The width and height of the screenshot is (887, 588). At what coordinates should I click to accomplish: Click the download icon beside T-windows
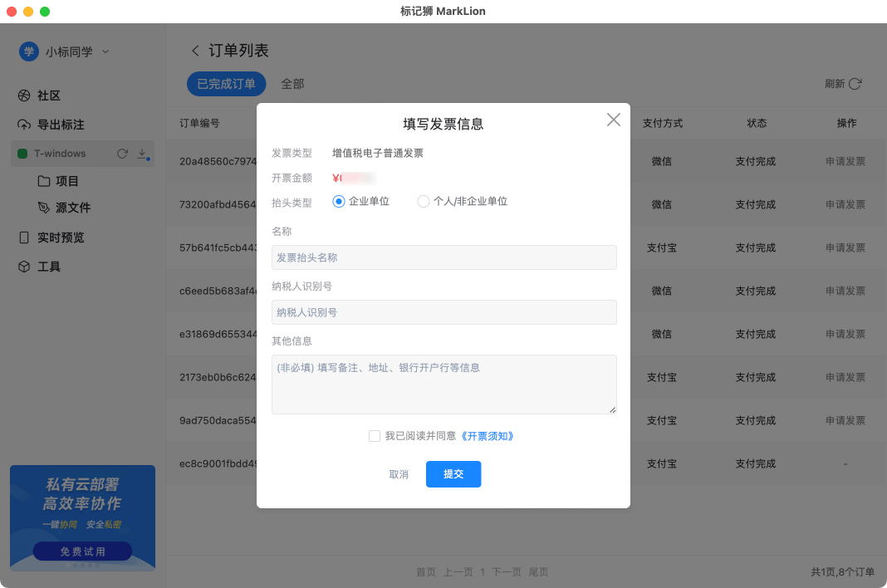tap(143, 153)
